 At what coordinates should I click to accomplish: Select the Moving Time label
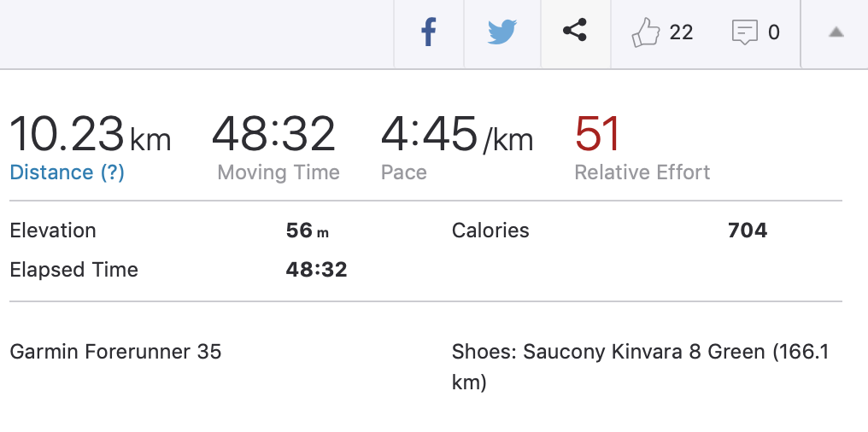[x=279, y=172]
